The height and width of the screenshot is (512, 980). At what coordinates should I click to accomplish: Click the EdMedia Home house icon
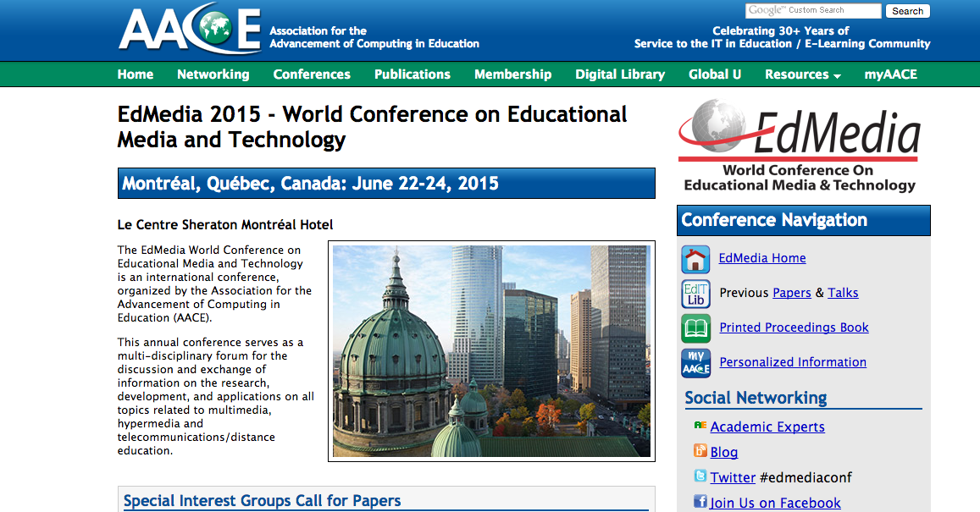[x=695, y=259]
